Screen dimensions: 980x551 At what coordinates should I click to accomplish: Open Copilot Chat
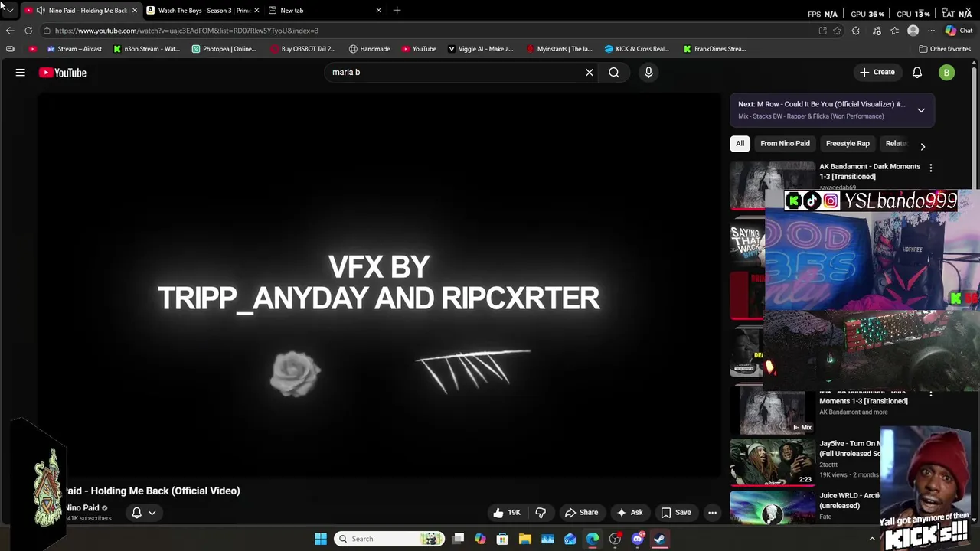click(959, 31)
